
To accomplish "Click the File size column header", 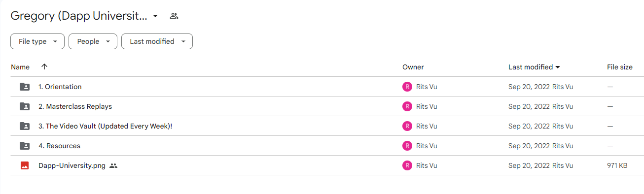I will click(620, 67).
